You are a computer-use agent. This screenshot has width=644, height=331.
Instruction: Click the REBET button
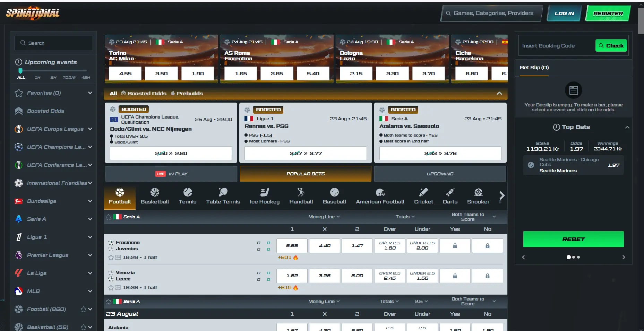(x=574, y=239)
